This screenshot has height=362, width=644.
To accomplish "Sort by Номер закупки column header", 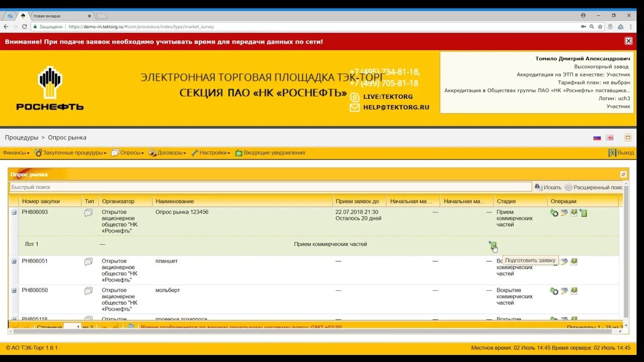I will [x=50, y=201].
